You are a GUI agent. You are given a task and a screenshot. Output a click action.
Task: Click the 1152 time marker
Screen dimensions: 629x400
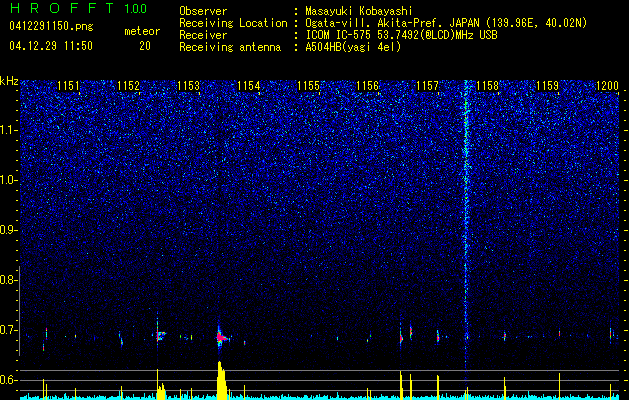pos(128,86)
